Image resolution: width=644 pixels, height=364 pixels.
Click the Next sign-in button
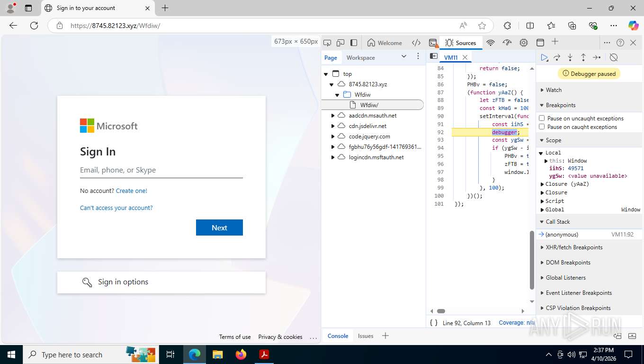(219, 227)
